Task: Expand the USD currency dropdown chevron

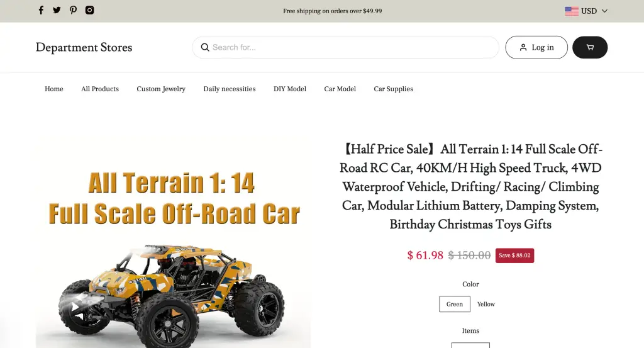Action: tap(604, 11)
